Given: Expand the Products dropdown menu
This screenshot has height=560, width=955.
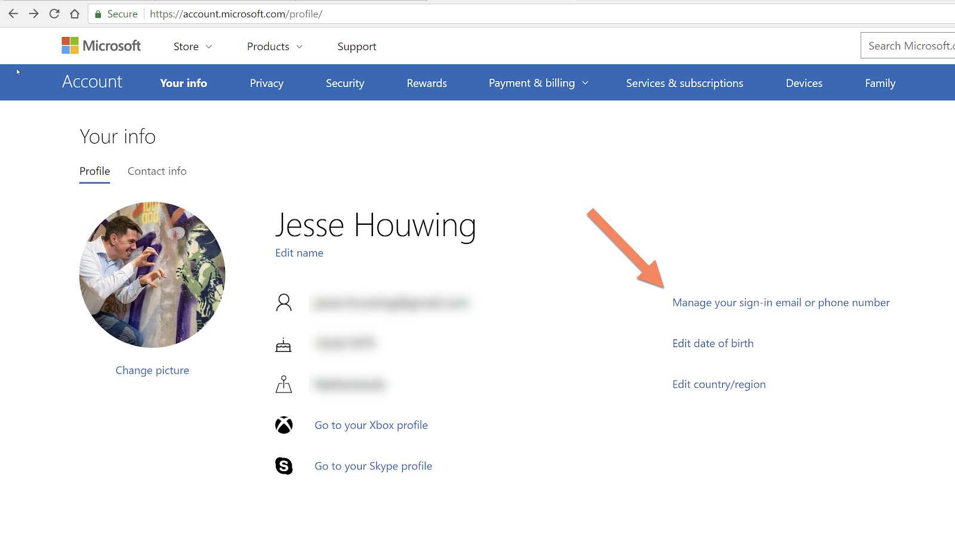Looking at the screenshot, I should pos(275,47).
